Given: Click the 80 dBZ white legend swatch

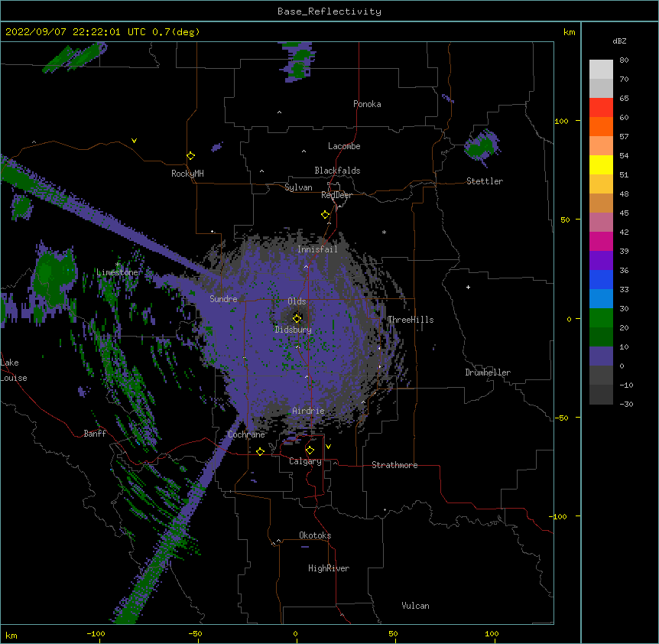Looking at the screenshot, I should click(601, 69).
